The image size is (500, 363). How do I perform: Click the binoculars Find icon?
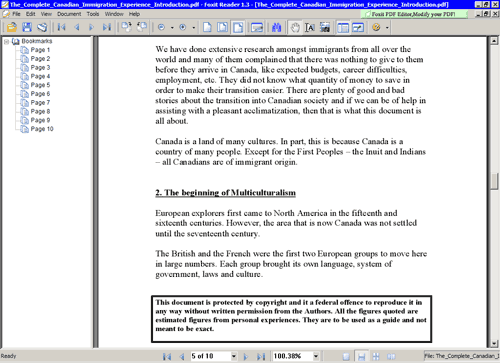coord(277,27)
